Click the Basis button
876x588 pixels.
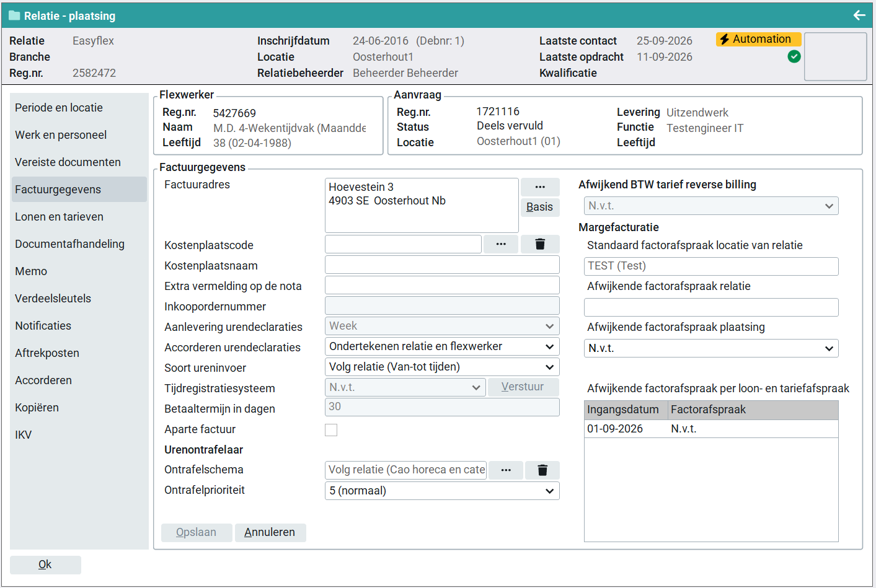[540, 207]
